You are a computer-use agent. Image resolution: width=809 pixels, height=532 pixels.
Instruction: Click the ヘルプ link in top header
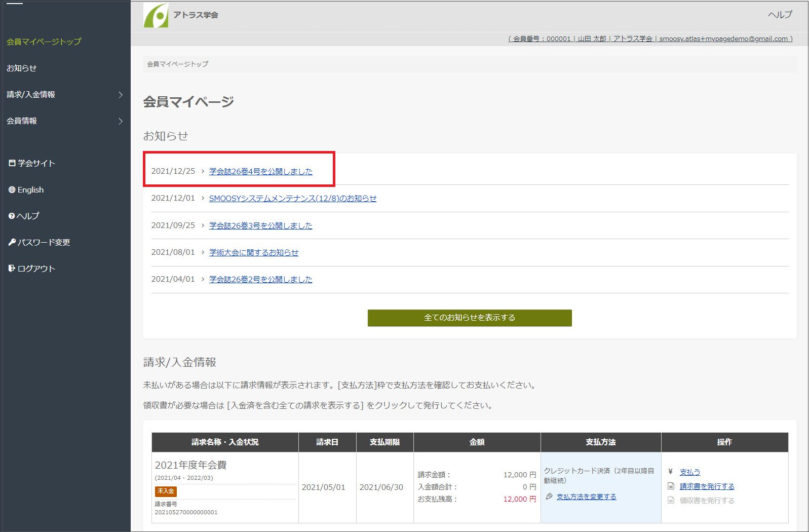[x=780, y=15]
